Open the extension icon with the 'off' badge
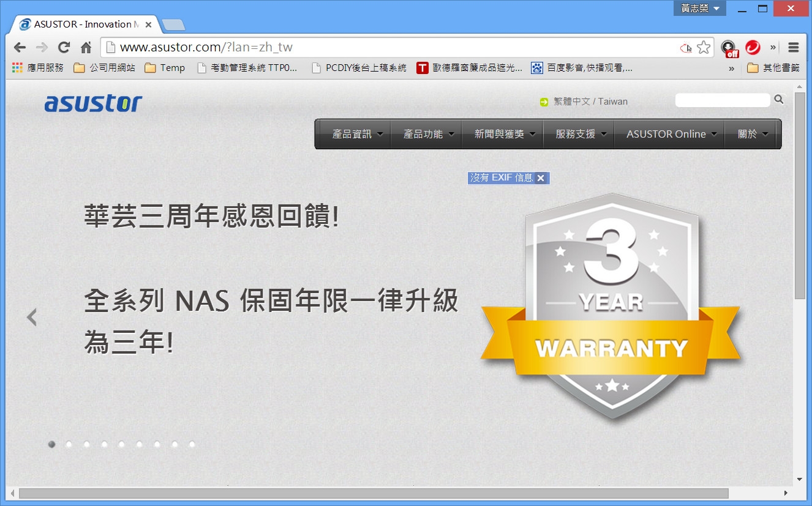The image size is (812, 506). (729, 48)
